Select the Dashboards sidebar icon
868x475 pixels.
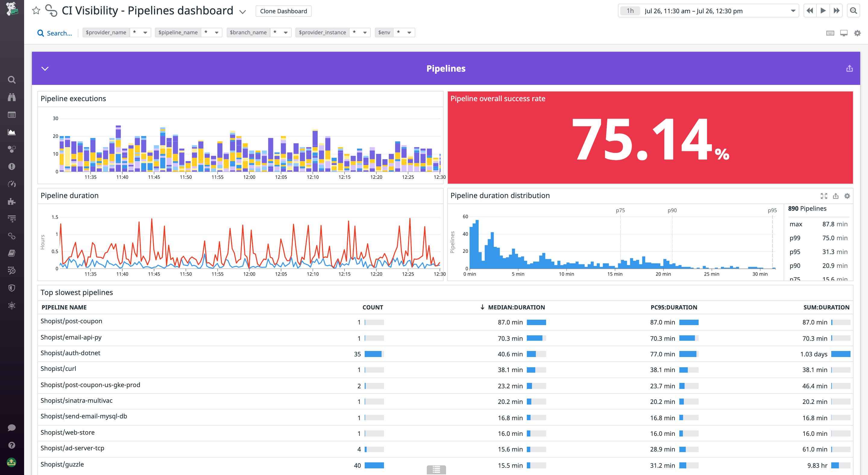coord(12,115)
